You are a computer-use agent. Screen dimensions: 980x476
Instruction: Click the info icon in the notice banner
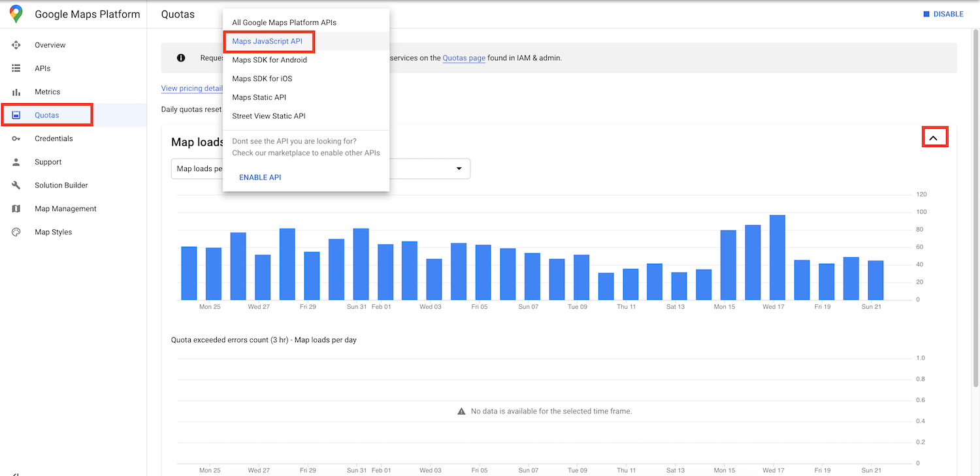[181, 57]
